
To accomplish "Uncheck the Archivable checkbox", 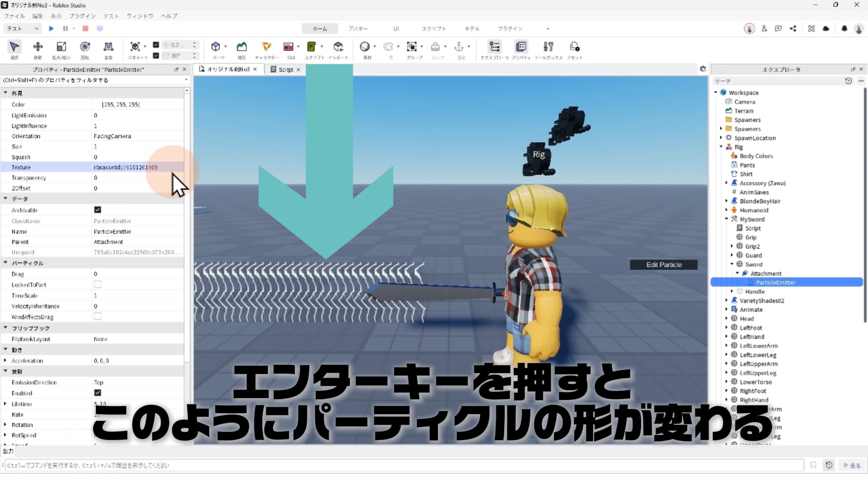I will [x=98, y=210].
